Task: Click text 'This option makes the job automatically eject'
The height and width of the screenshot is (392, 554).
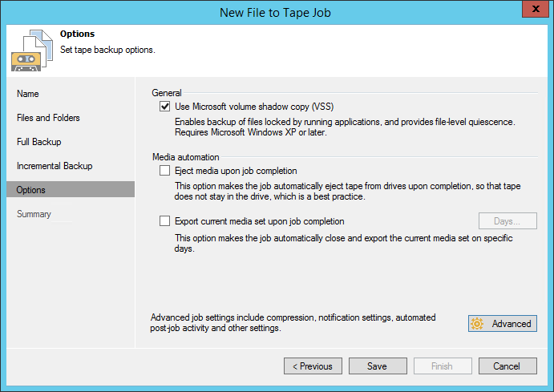Action: pos(257,186)
